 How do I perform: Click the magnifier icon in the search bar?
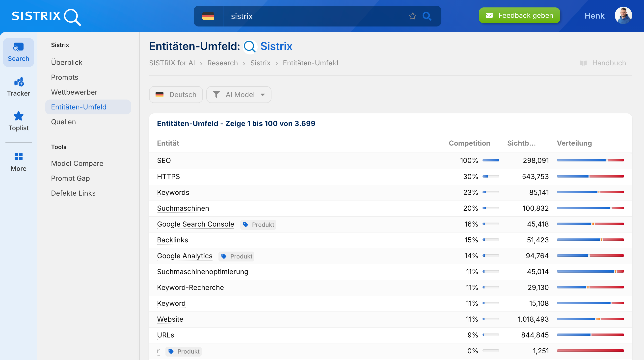click(x=427, y=16)
